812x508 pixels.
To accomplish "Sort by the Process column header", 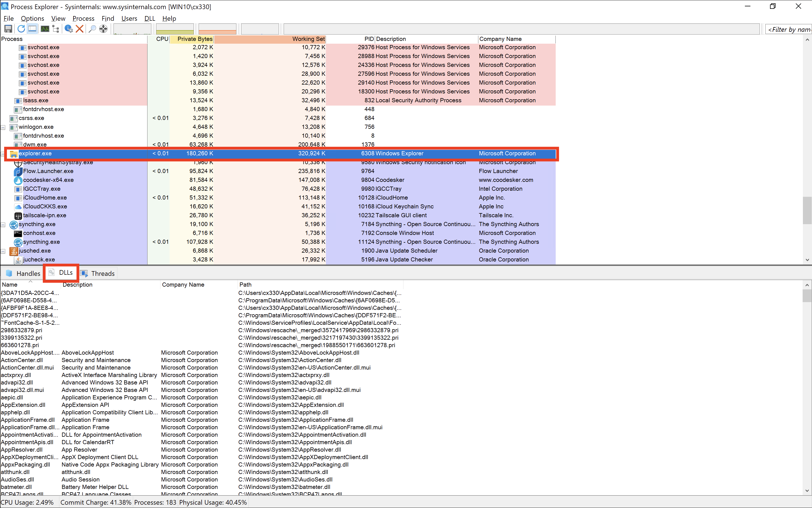I will pos(73,39).
